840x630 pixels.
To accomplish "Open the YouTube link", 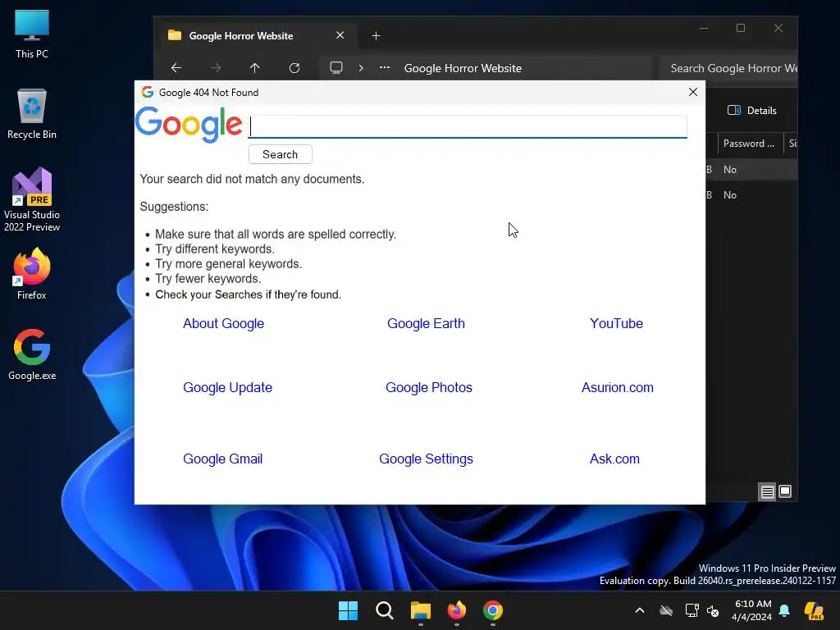I will pos(616,323).
